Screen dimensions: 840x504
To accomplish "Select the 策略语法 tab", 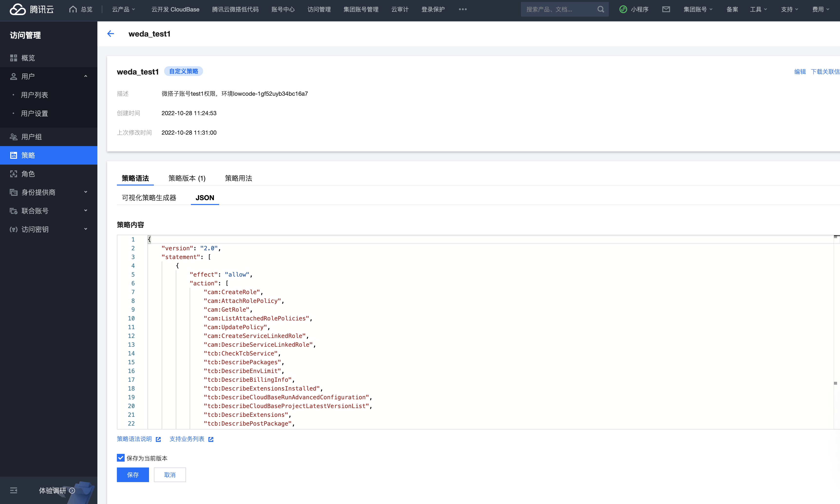I will (135, 178).
